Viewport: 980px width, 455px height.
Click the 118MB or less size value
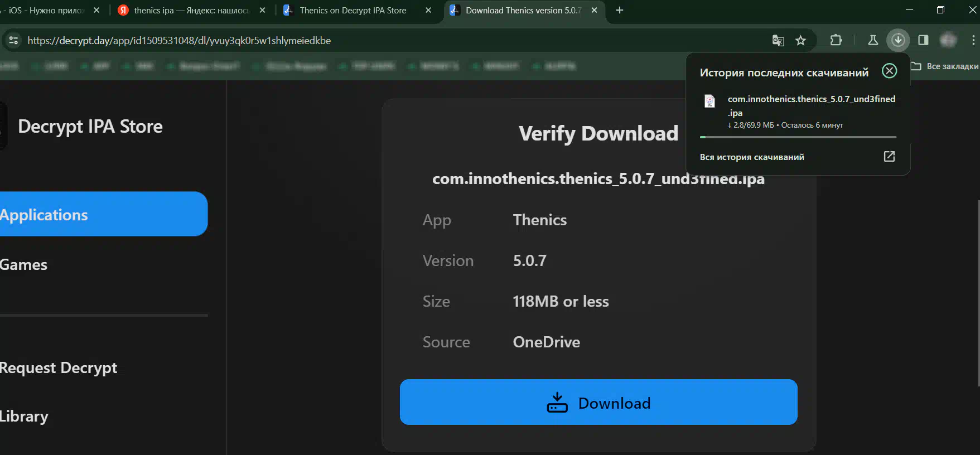(561, 301)
